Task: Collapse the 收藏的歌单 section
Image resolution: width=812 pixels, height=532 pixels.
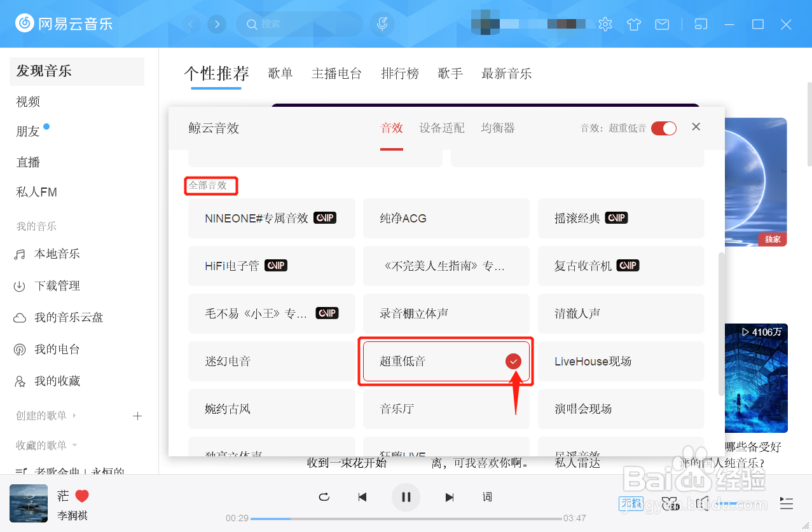Action: [46, 446]
